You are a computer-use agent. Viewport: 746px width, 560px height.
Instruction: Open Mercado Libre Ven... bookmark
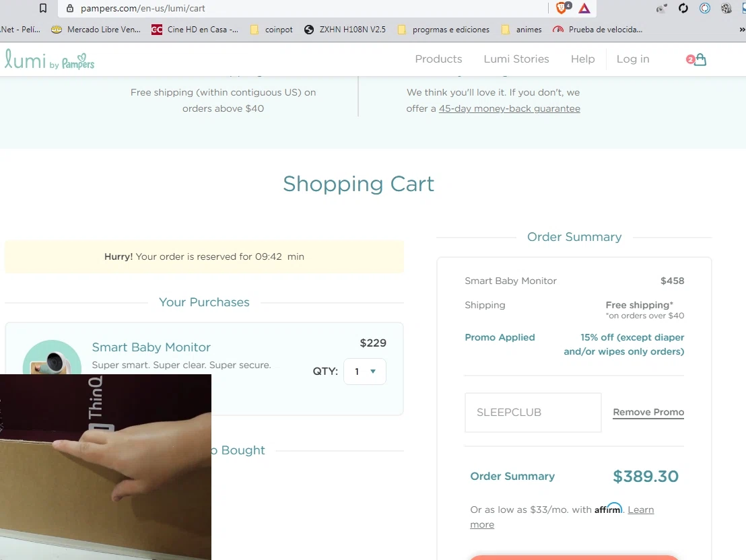[x=96, y=30]
